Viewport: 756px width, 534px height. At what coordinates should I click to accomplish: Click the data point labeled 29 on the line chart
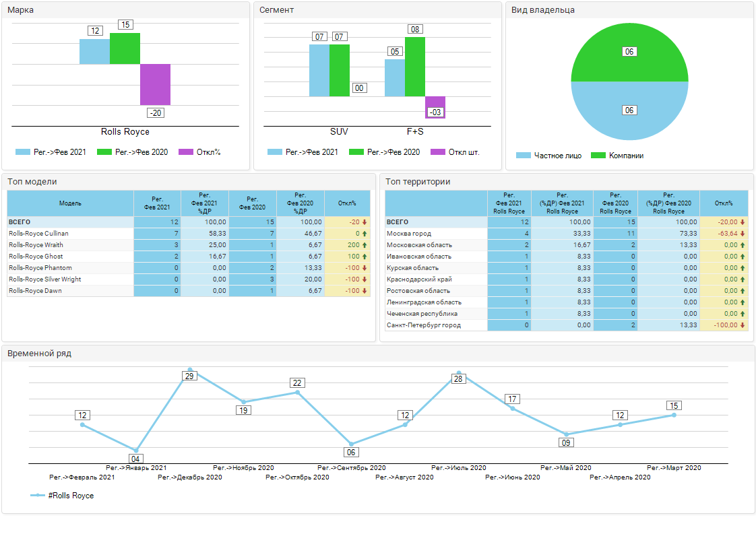pos(189,380)
